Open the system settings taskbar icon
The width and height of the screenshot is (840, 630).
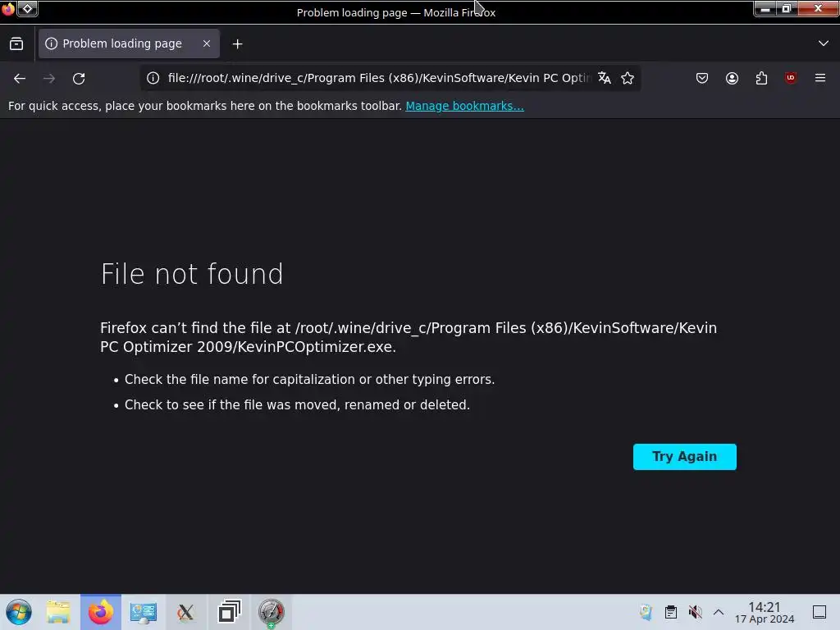coord(143,612)
